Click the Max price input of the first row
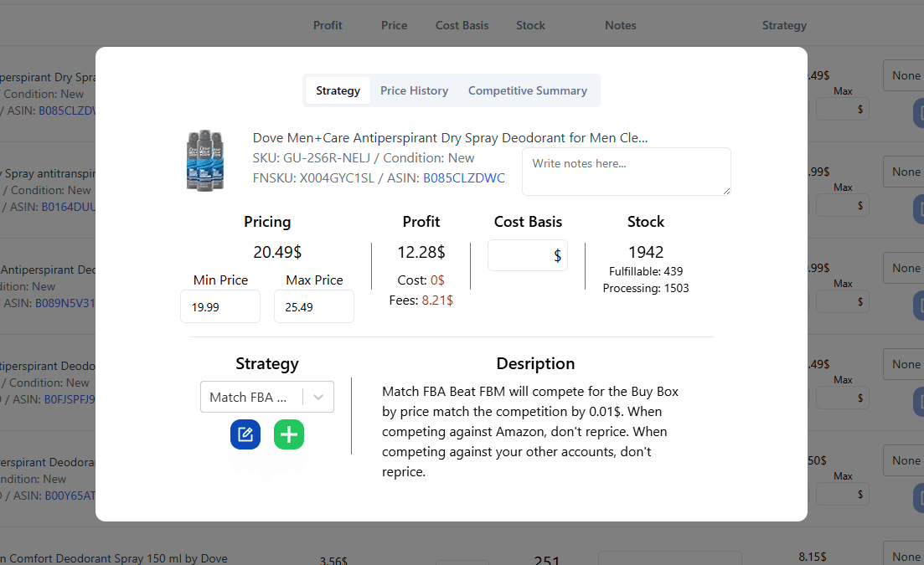The image size is (924, 565). (842, 108)
